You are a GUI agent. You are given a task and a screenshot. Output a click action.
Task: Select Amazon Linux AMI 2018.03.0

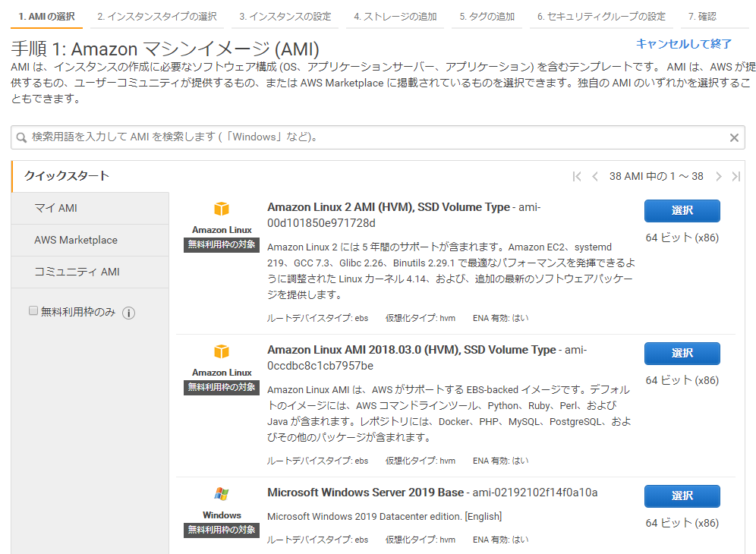(682, 354)
